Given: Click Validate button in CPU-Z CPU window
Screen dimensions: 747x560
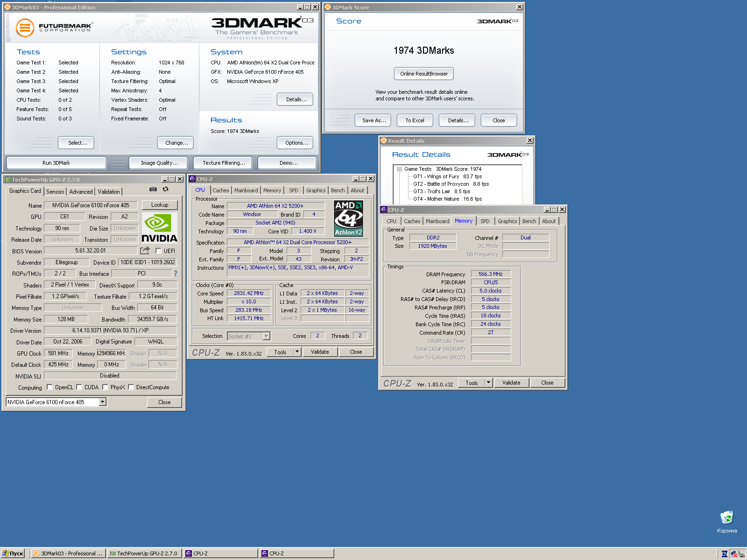Looking at the screenshot, I should 320,352.
